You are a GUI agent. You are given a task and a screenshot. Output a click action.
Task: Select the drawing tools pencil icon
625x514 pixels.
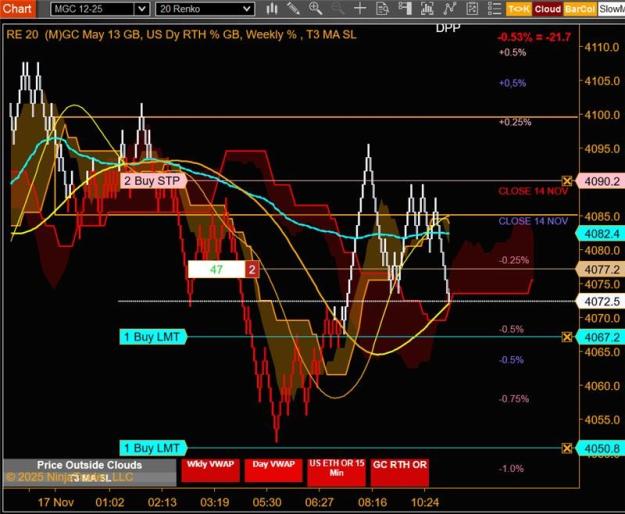coord(293,9)
